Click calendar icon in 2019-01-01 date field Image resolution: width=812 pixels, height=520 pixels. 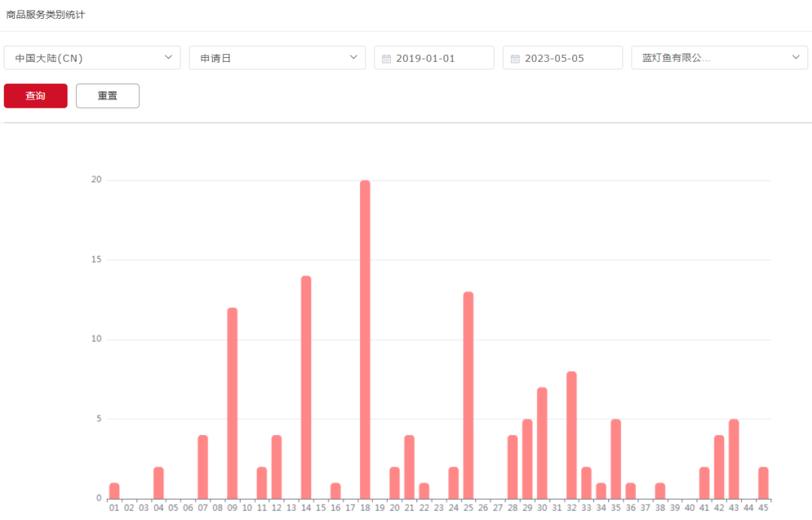click(x=386, y=59)
